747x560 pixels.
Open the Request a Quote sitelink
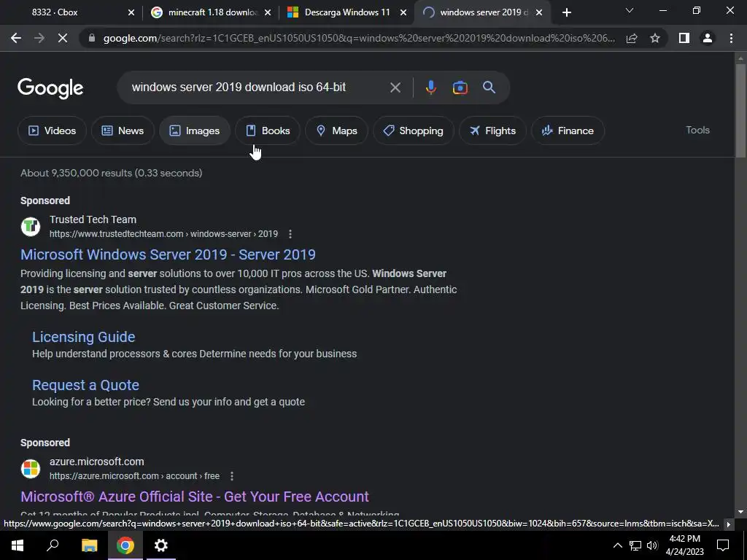click(x=85, y=385)
